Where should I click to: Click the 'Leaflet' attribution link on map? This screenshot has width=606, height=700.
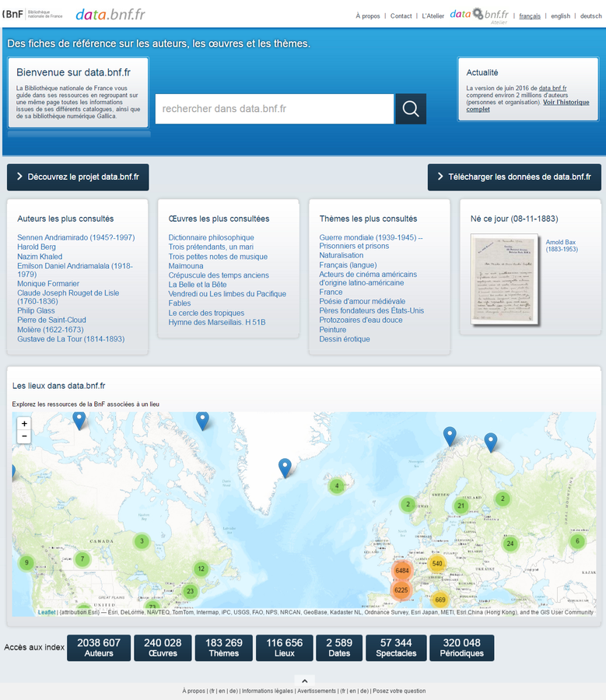click(x=47, y=613)
